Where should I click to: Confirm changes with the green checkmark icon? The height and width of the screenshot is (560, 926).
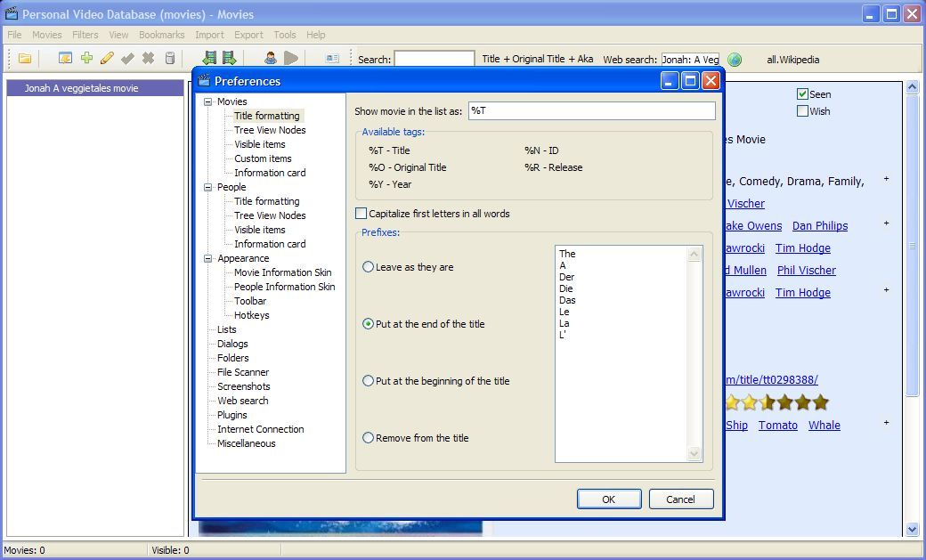click(x=127, y=60)
